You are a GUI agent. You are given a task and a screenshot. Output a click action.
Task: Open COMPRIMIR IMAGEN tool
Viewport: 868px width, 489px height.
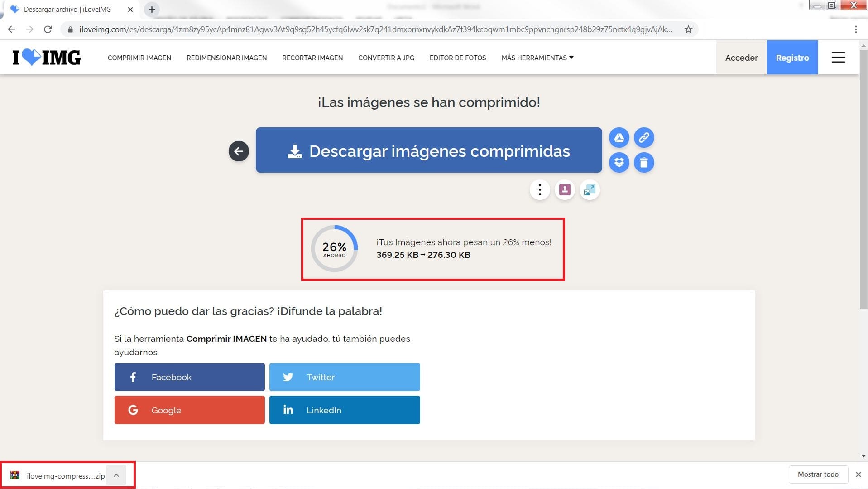tap(139, 58)
